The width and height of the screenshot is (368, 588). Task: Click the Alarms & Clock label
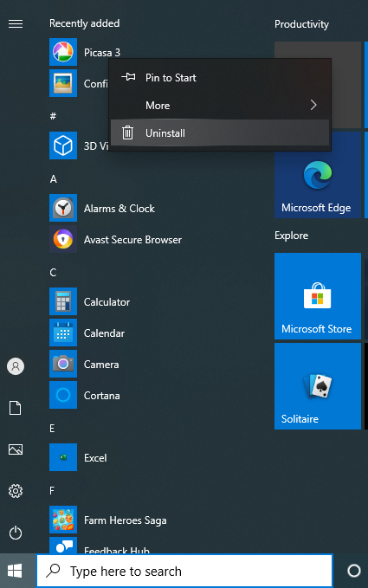tap(119, 209)
